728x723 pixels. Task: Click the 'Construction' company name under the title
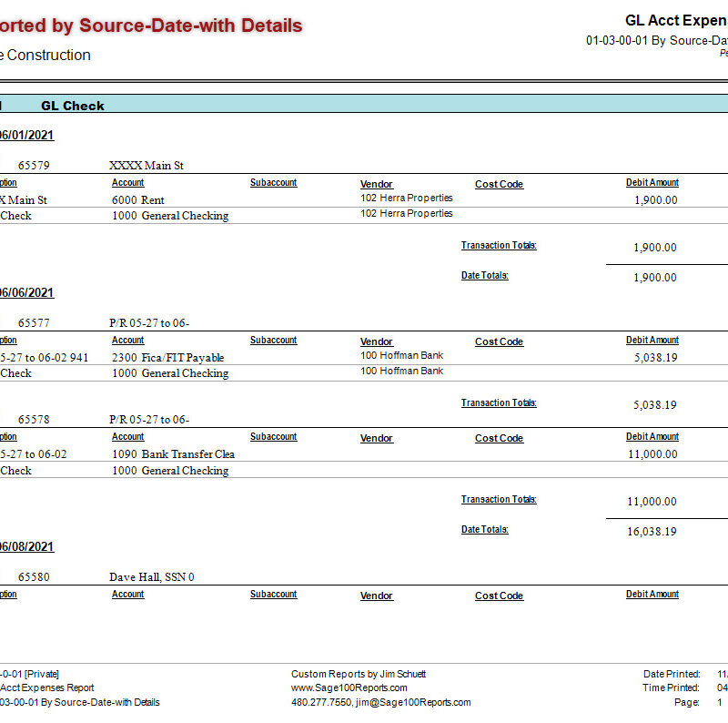pyautogui.click(x=49, y=55)
